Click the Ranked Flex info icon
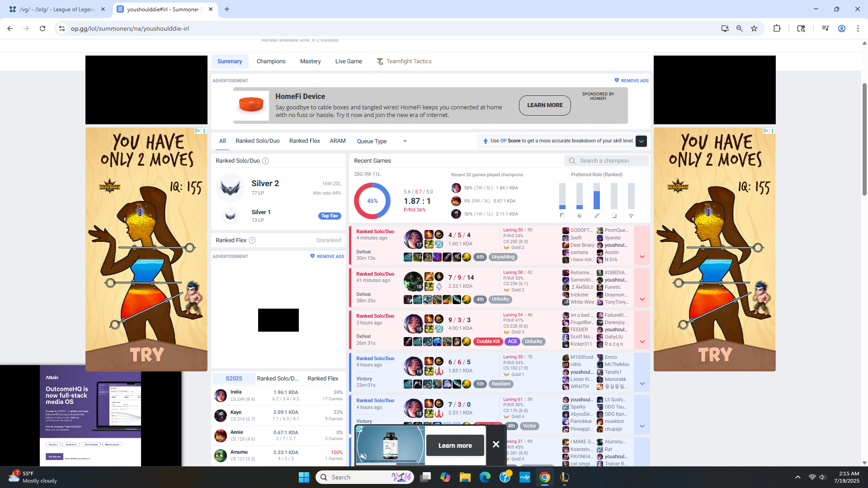This screenshot has height=488, width=868. click(252, 240)
